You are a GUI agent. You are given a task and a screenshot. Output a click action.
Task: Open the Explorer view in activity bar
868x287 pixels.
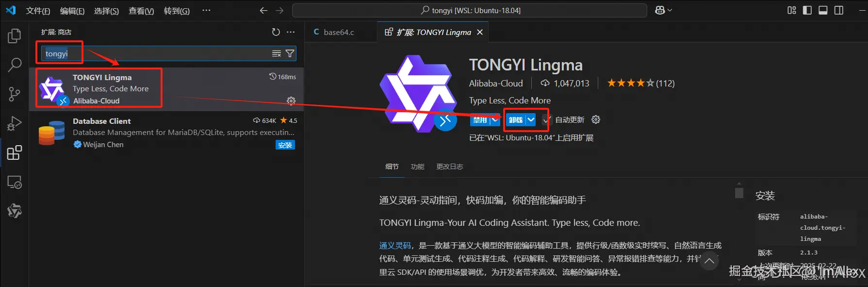15,35
